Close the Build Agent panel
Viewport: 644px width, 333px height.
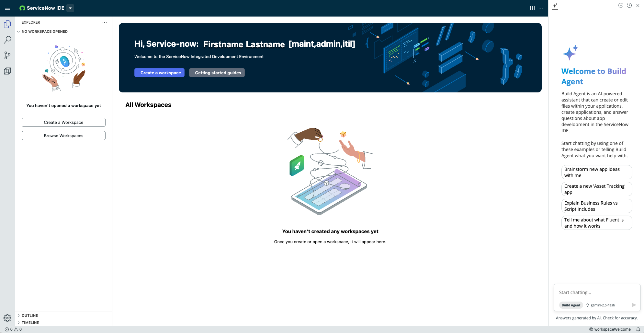tap(638, 6)
